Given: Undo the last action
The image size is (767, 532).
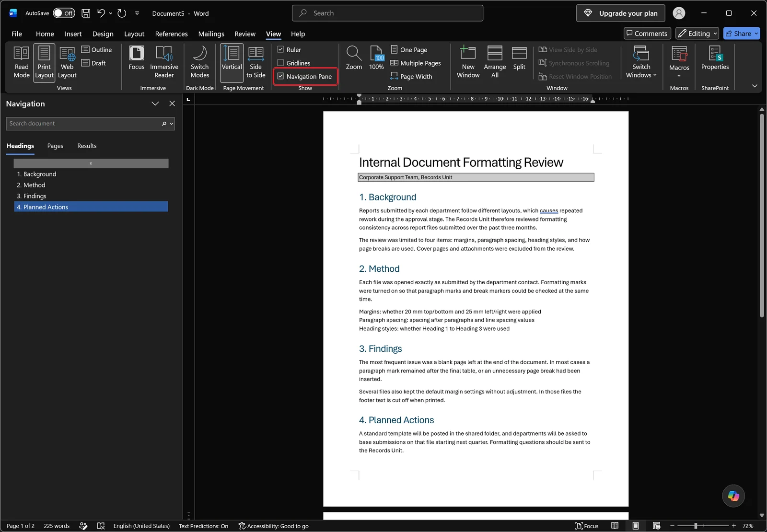Looking at the screenshot, I should tap(101, 13).
